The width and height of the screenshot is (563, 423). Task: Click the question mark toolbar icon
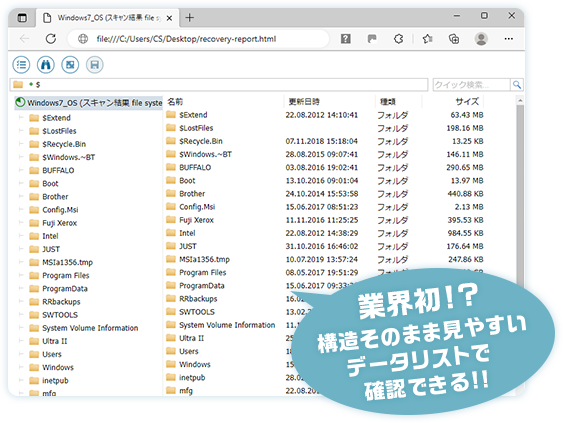coord(345,38)
